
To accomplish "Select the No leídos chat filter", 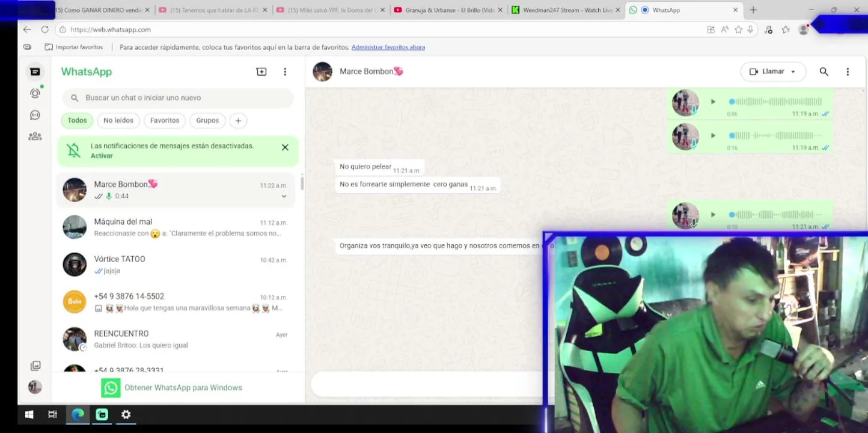I will 118,120.
